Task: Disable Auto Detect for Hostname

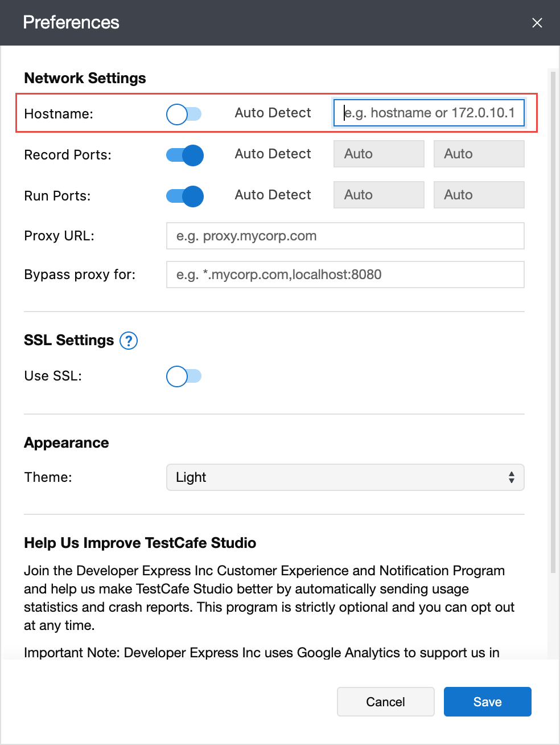Action: pos(184,114)
